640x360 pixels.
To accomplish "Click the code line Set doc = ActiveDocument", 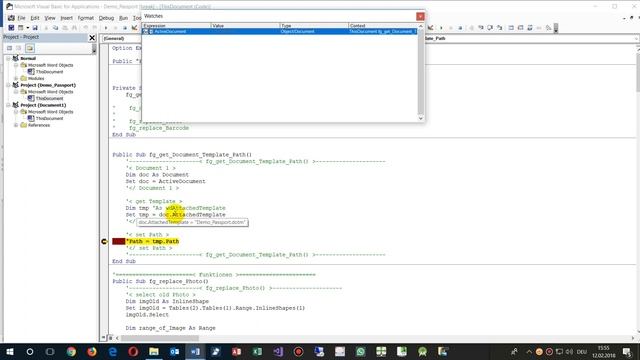I will (165, 181).
